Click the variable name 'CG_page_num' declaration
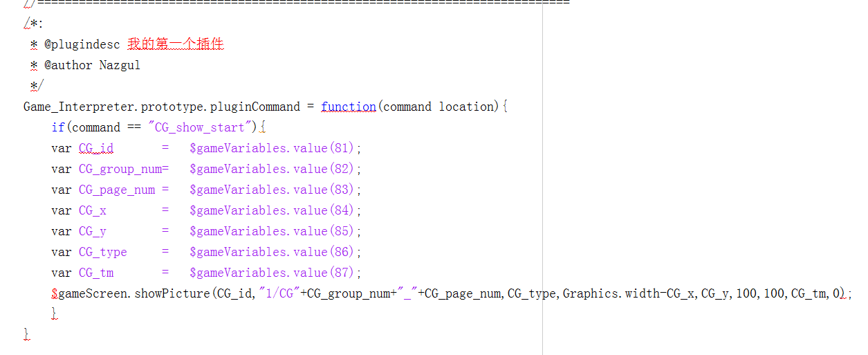Screen dimensions: 868x355 click(117, 190)
